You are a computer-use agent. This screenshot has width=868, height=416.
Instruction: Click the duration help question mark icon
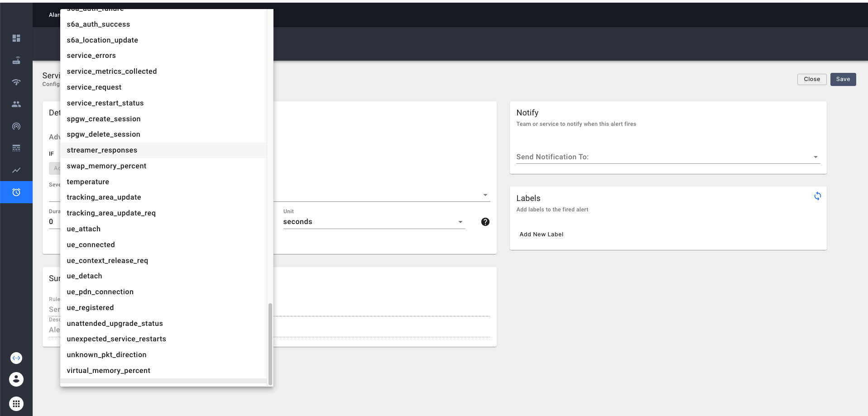485,222
